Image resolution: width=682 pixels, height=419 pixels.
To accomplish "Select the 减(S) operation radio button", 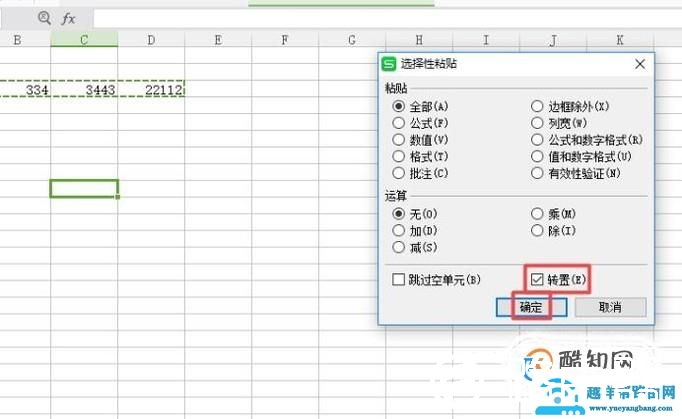I will pyautogui.click(x=398, y=247).
